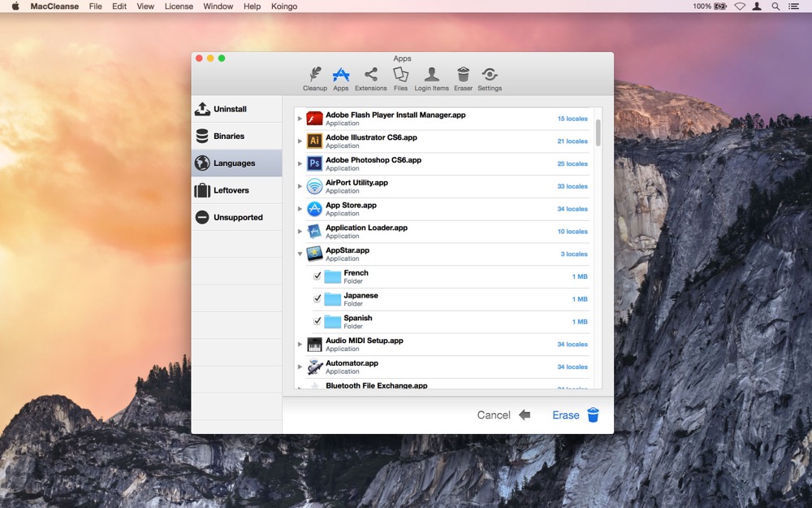Open Spotlight search in the menu bar
This screenshot has width=812, height=508.
tap(775, 7)
